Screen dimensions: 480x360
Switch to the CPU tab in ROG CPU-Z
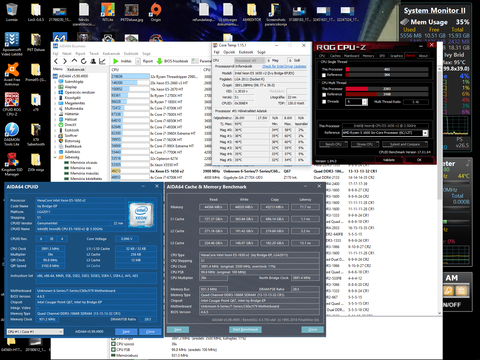pos(322,56)
